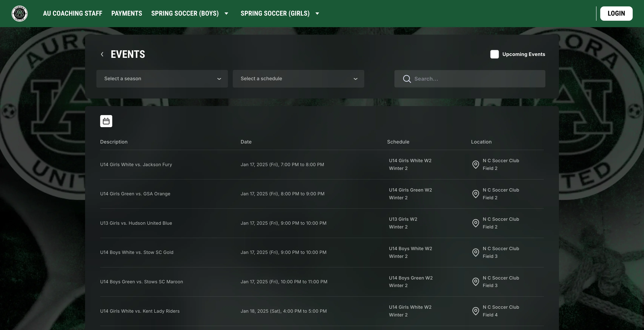
Task: Open location pin for Stow SC Gold game
Action: click(x=476, y=252)
